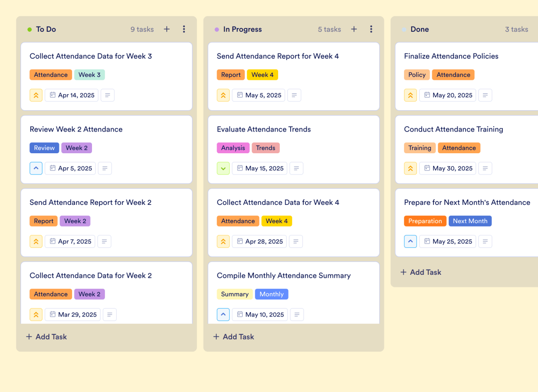Image resolution: width=538 pixels, height=392 pixels.
Task: Click Add Task in the To Do column
Action: 46,336
